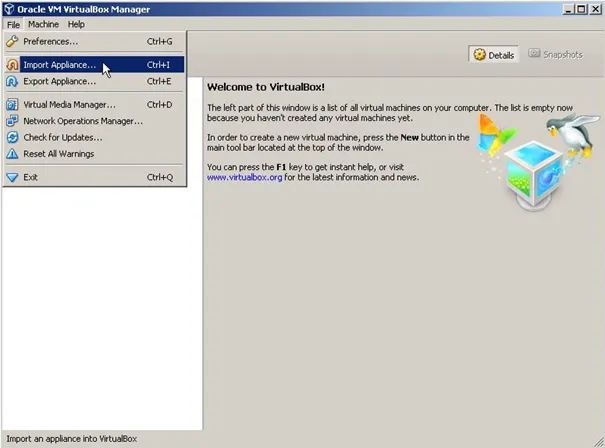This screenshot has height=448, width=605.
Task: Select Import Appliance... menu entry
Action: (95, 65)
